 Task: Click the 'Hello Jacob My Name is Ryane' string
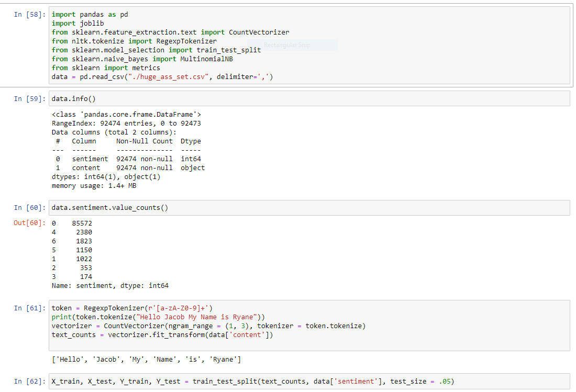[197, 317]
